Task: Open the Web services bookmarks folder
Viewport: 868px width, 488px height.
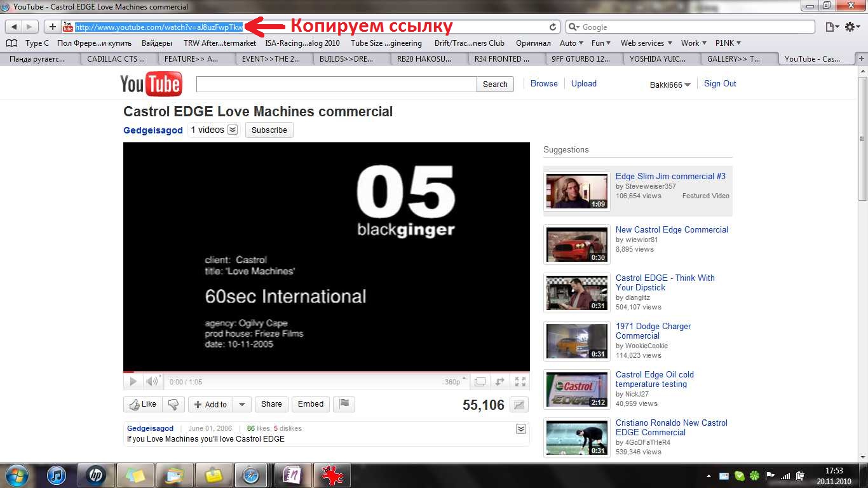Action: (x=645, y=43)
